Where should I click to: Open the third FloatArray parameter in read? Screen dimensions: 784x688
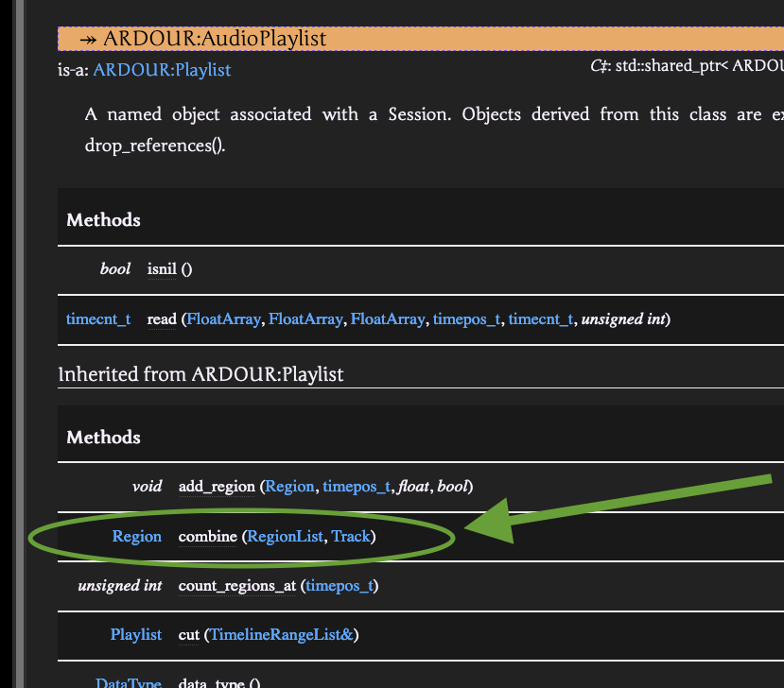[387, 319]
